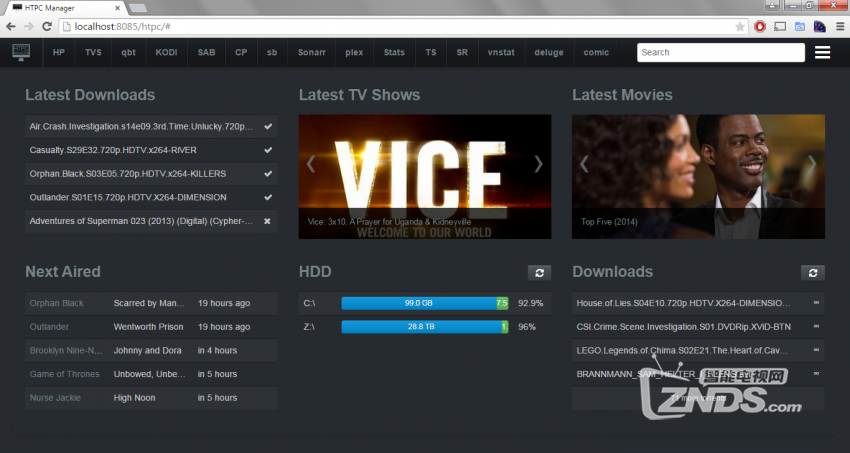Image resolution: width=850 pixels, height=453 pixels.
Task: Bookmark page with star icon
Action: tap(739, 27)
